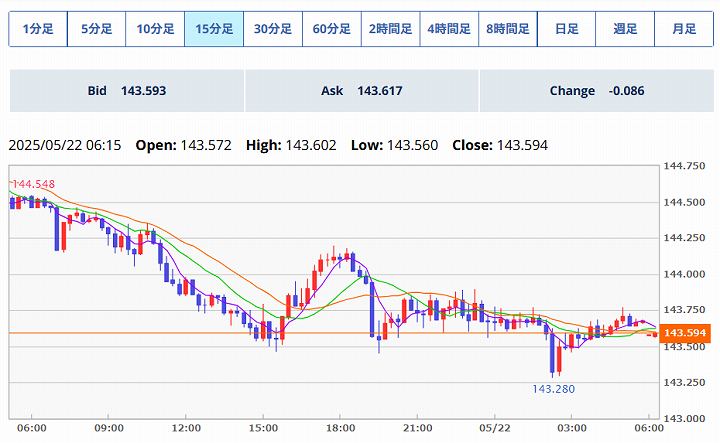Show the 月足 monthly chart
720x443 pixels.
tap(684, 29)
